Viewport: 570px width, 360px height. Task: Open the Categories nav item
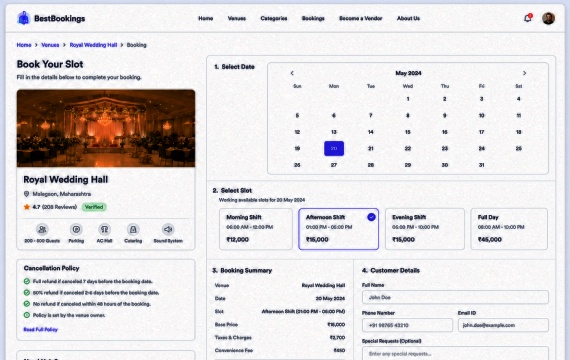point(274,18)
